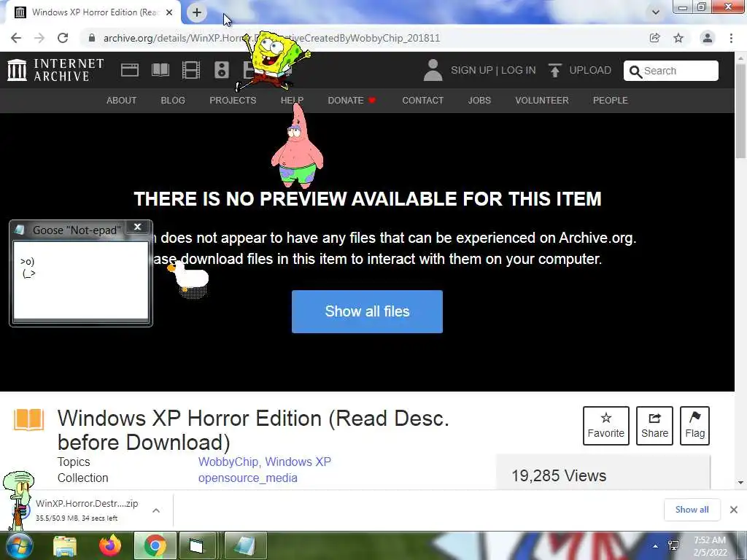Open the tab search dropdown arrow
The height and width of the screenshot is (560, 747).
click(x=656, y=12)
